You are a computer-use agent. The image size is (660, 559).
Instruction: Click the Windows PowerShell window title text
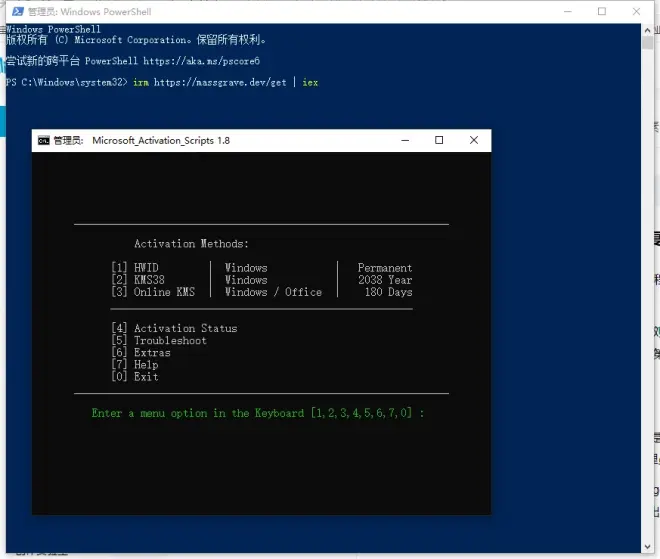click(90, 12)
